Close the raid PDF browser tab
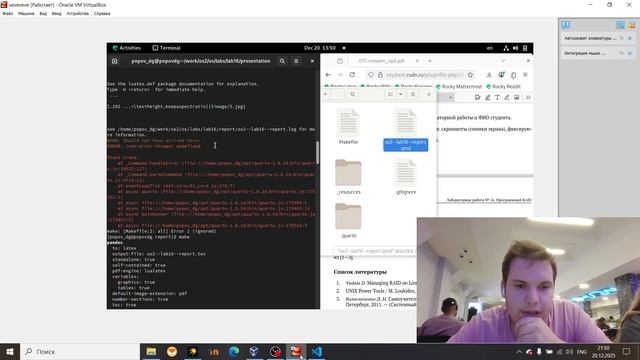Screen dimensions: 640x360 pyautogui.click(x=417, y=61)
